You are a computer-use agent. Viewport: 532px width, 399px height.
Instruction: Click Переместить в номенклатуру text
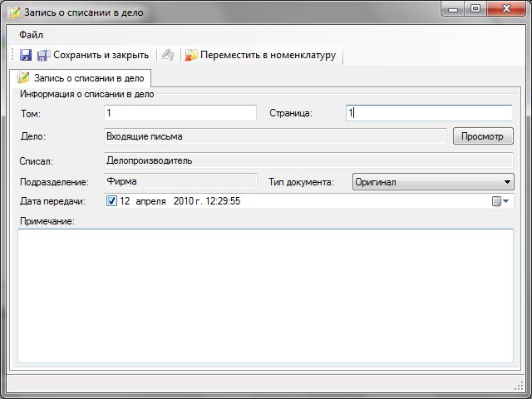[267, 55]
